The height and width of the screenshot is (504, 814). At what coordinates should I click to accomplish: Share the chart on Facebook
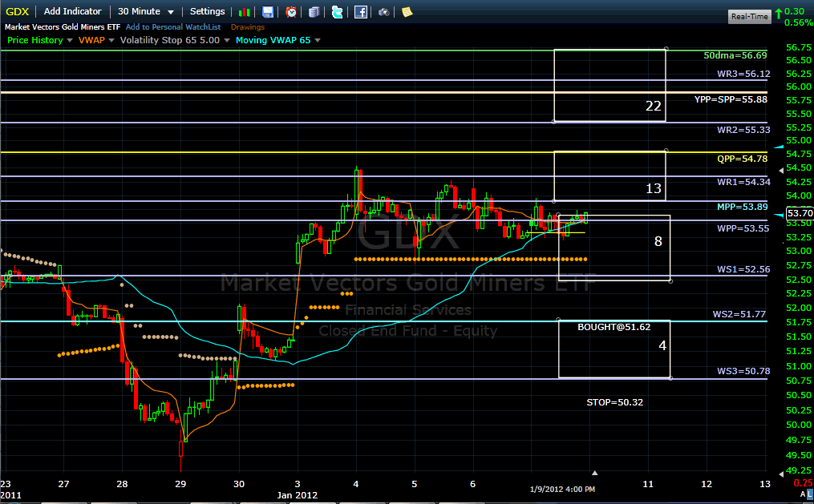[x=361, y=12]
